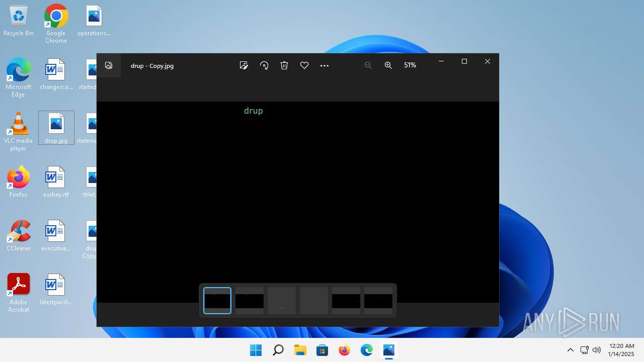Close the Photos window
This screenshot has width=644, height=362.
coord(488,61)
